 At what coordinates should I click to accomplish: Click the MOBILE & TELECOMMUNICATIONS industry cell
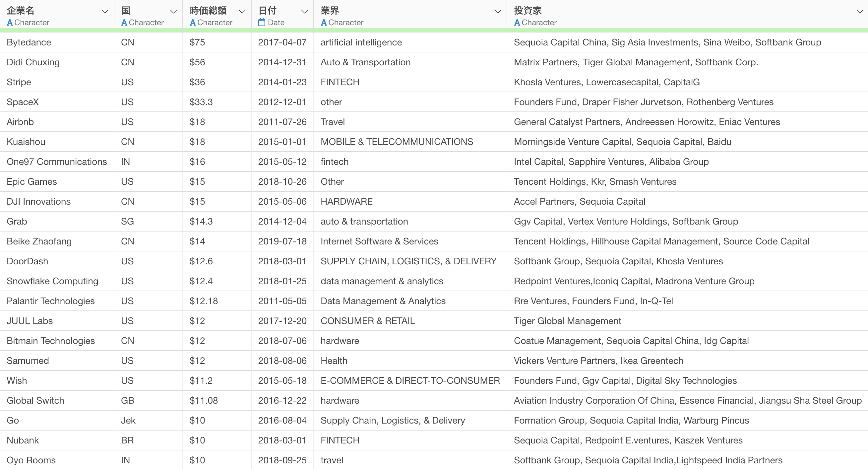(410, 142)
